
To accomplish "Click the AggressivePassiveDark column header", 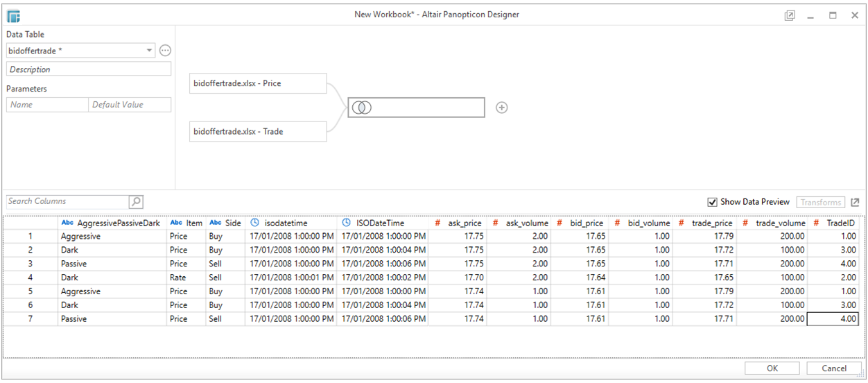I will point(112,223).
